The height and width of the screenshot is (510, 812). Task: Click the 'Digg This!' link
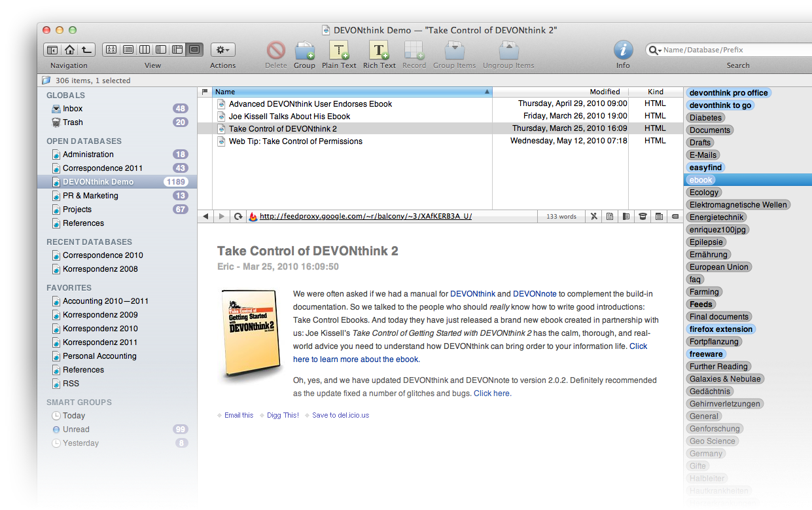(x=283, y=415)
